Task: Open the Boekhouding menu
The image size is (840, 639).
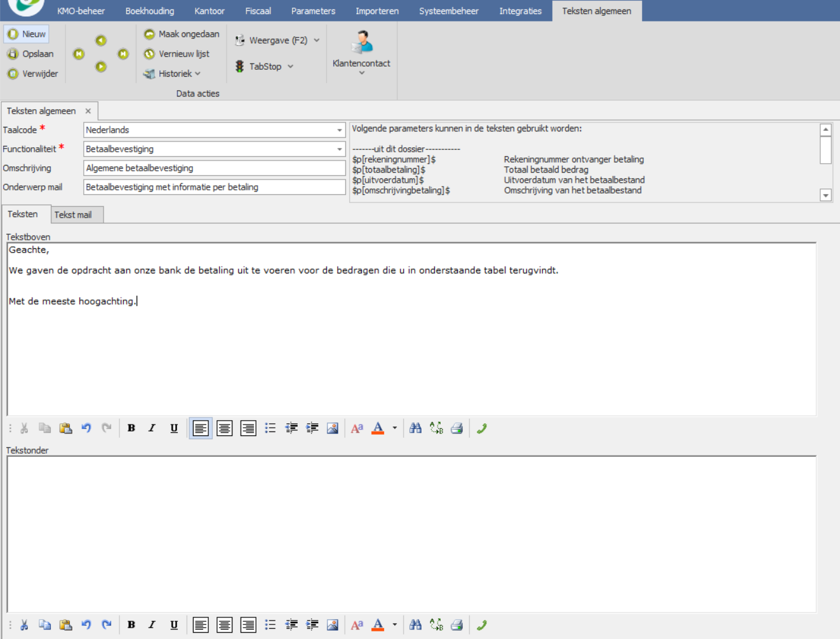Action: [x=150, y=11]
